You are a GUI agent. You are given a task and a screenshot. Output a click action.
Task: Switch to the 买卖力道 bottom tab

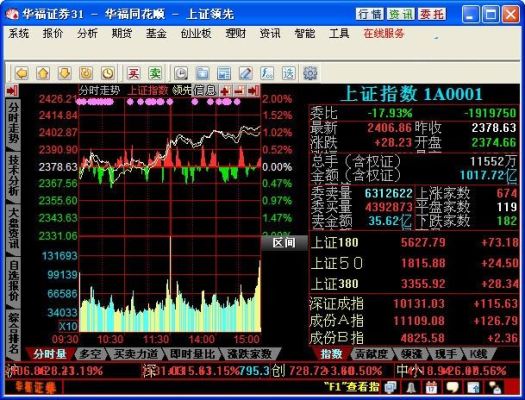(135, 354)
